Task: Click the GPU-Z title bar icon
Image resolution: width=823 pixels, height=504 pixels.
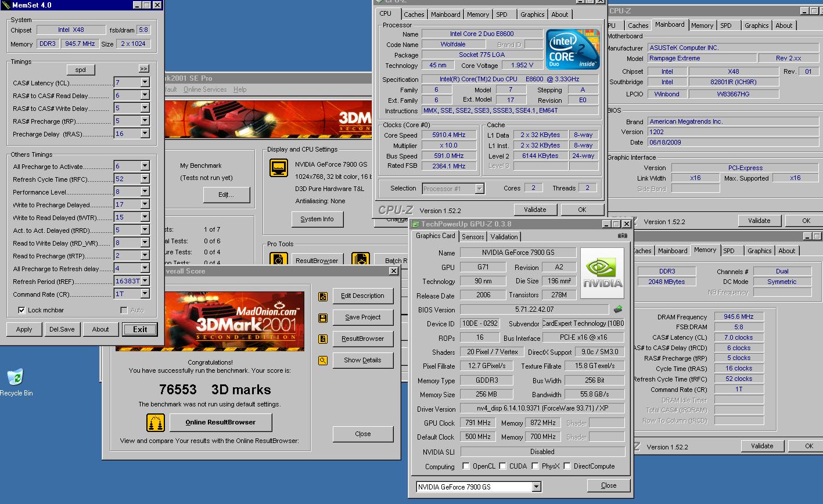Action: pyautogui.click(x=415, y=224)
